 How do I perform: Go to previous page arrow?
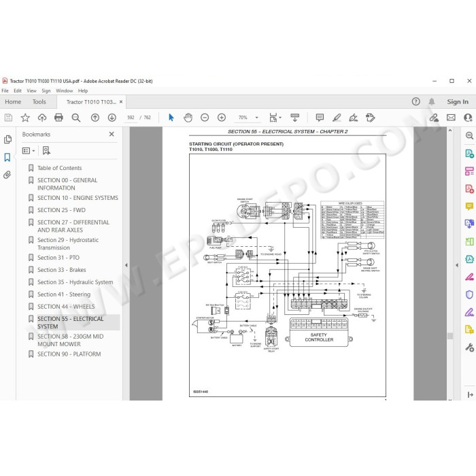pos(95,118)
